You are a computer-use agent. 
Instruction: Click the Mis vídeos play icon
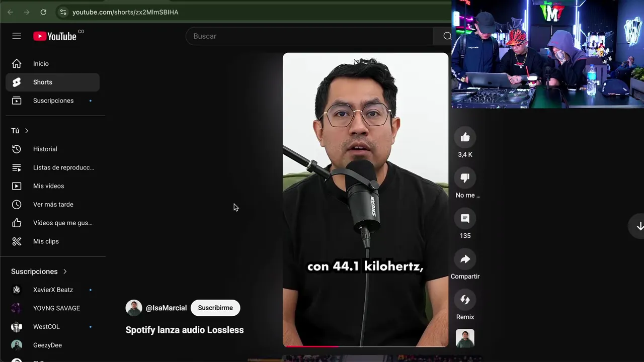[17, 186]
